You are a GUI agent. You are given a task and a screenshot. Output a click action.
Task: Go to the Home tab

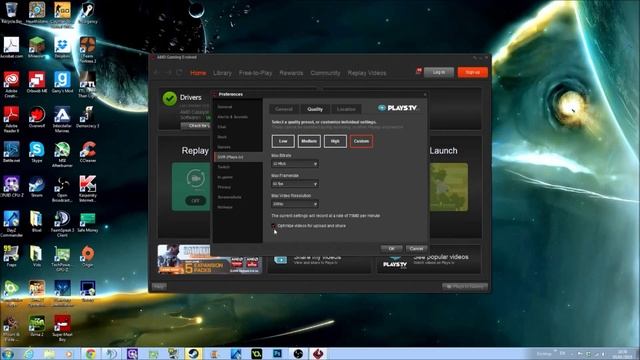tap(198, 73)
